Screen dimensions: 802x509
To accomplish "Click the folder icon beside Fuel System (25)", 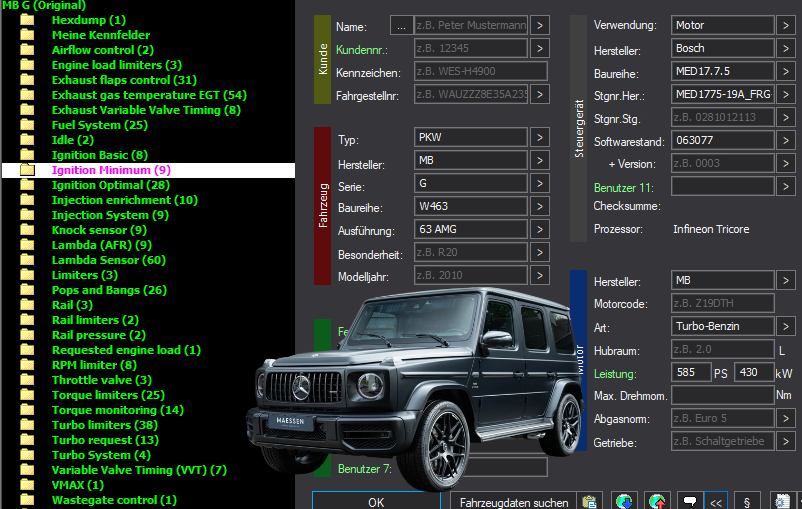I will click(27, 125).
